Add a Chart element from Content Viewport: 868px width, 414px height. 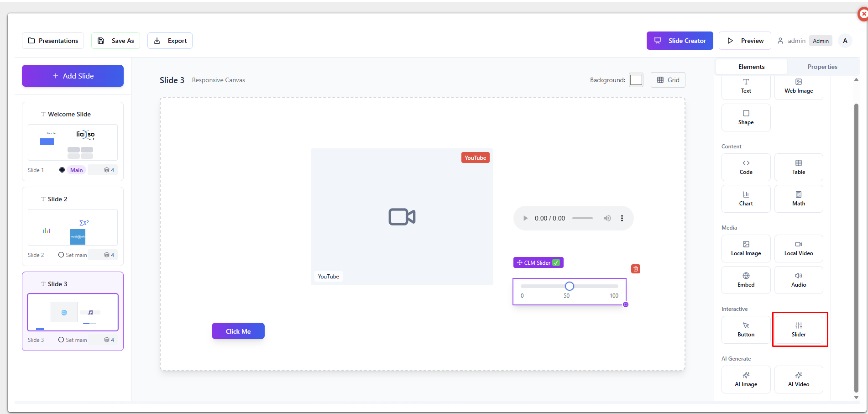pos(746,199)
